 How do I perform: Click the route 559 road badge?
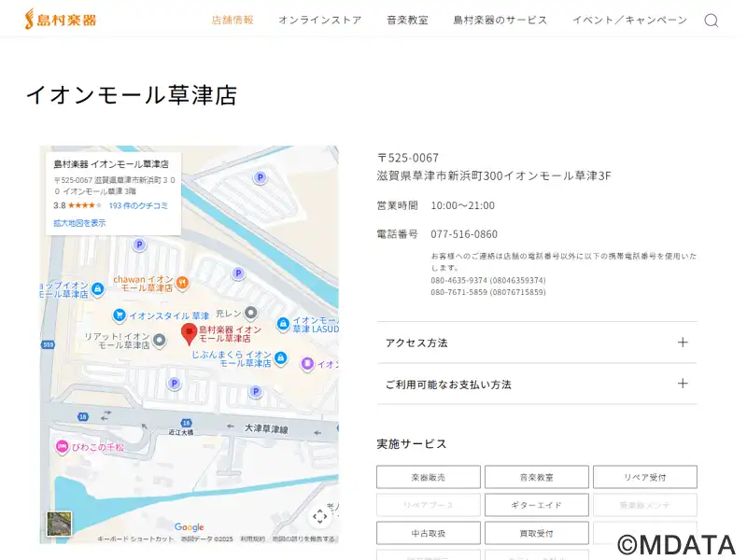pos(49,344)
